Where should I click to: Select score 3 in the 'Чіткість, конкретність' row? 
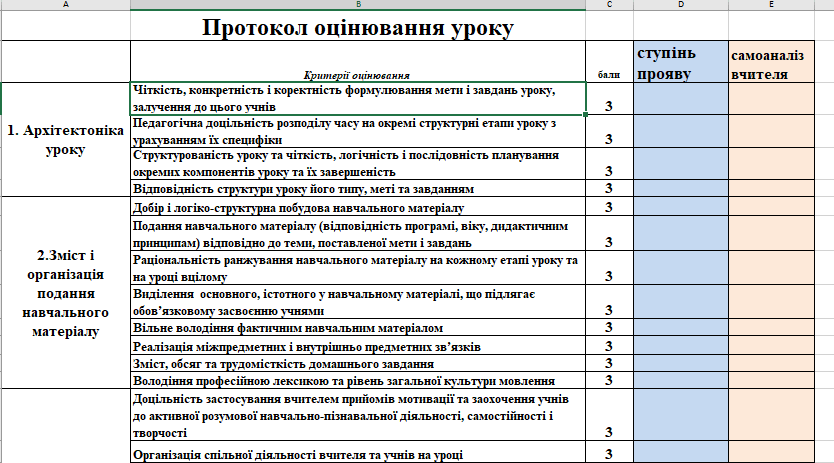tap(609, 98)
